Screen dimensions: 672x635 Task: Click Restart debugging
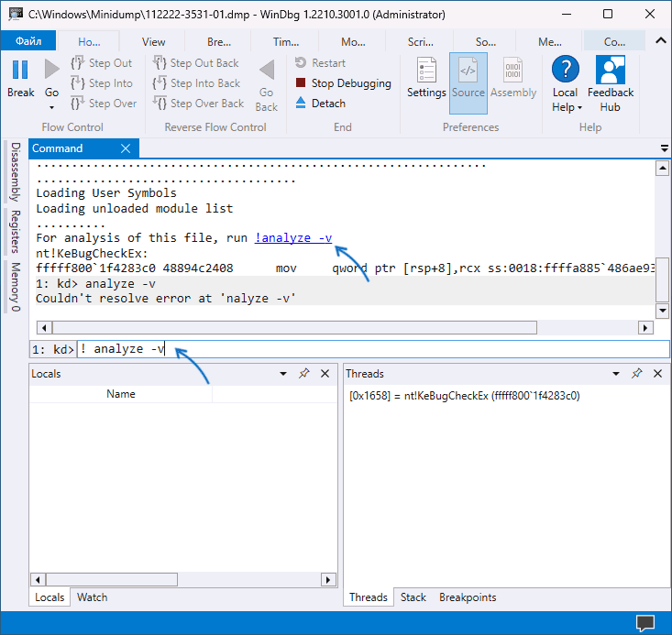320,63
